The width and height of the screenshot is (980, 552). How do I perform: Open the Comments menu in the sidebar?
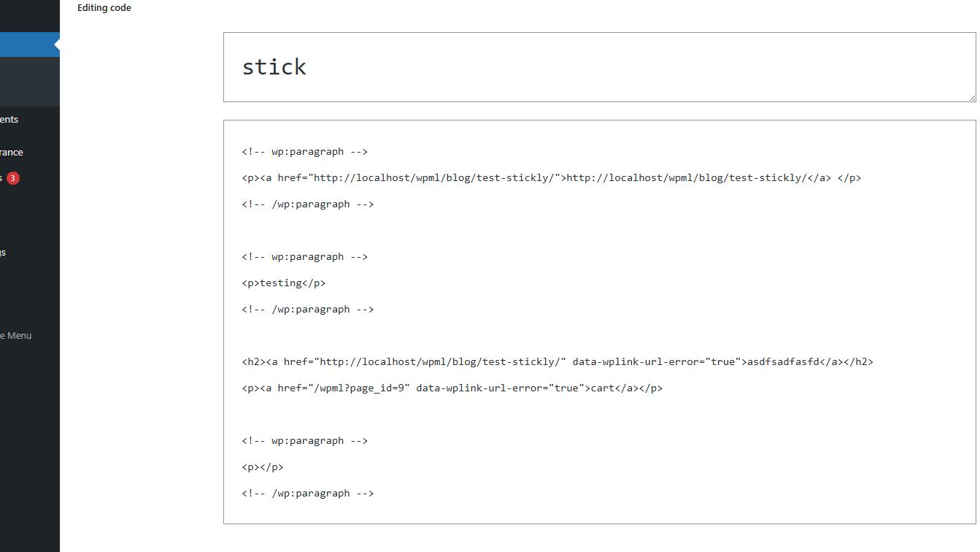point(10,119)
